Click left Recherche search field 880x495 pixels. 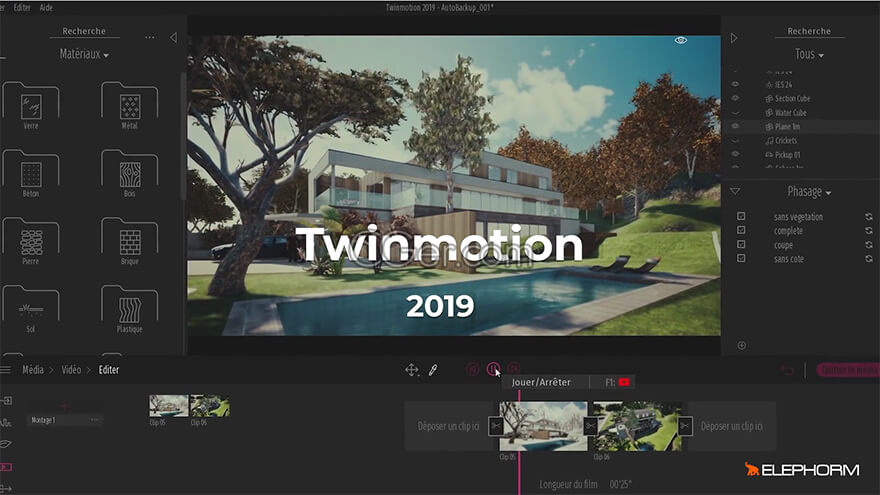coord(84,31)
